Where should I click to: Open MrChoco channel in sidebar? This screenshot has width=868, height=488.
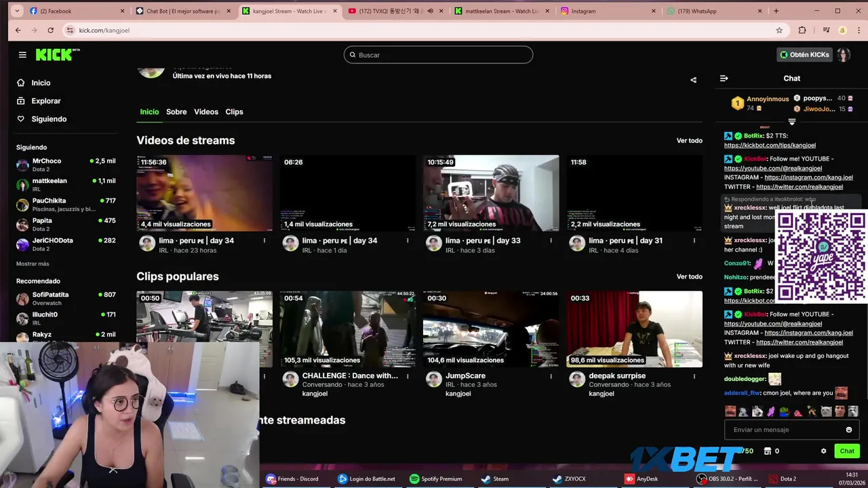(66, 165)
